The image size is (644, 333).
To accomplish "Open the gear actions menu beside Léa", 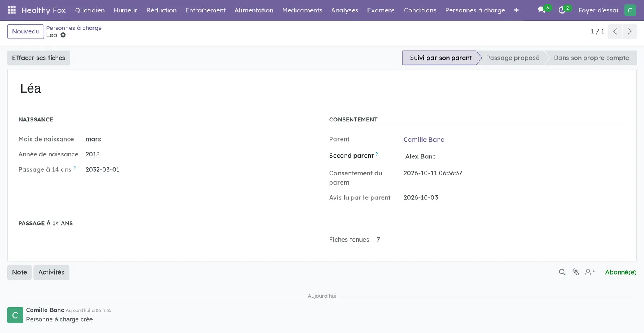I will 63,35.
